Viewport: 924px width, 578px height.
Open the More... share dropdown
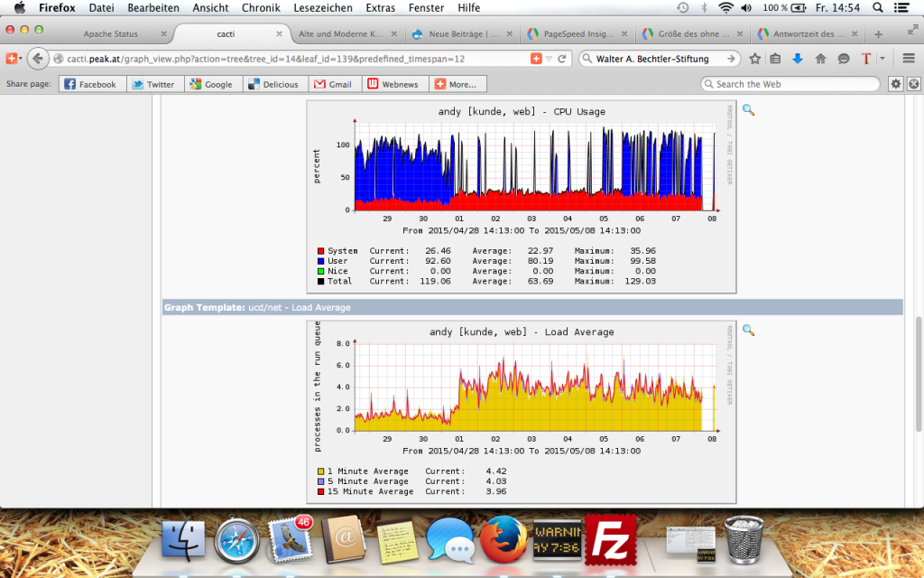[457, 84]
